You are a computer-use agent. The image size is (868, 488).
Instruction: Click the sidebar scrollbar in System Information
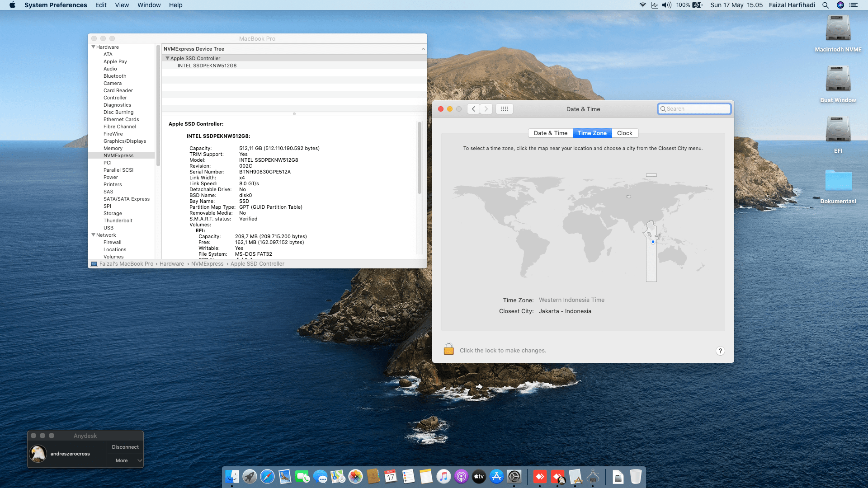pyautogui.click(x=158, y=105)
